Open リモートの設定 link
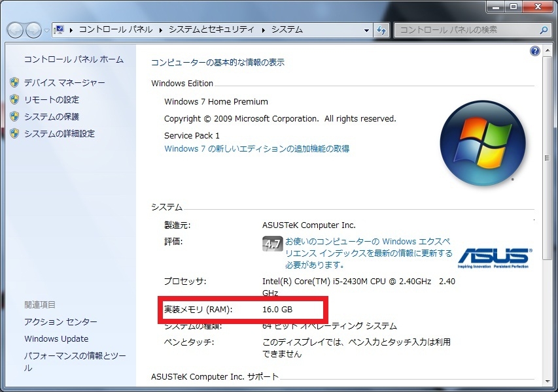 point(52,100)
